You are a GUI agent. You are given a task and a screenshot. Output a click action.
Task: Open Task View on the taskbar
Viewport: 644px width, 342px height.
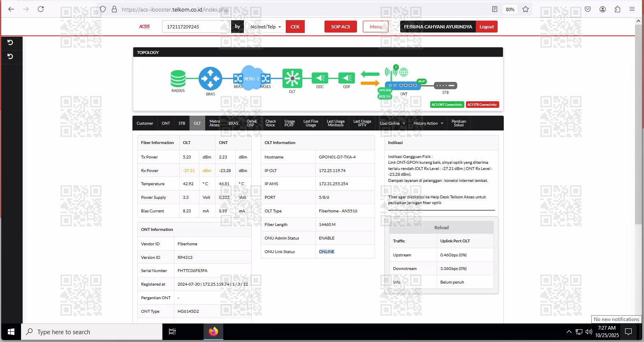tap(172, 332)
